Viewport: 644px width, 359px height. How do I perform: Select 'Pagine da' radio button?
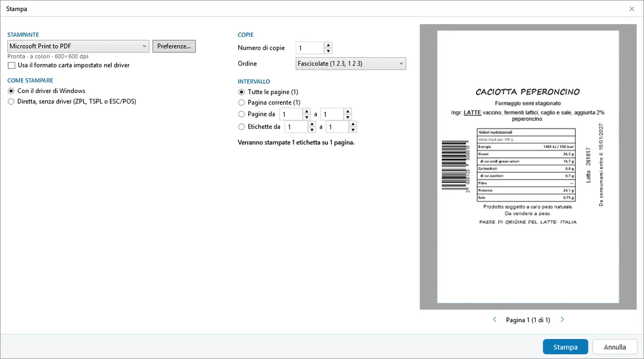[x=241, y=114]
